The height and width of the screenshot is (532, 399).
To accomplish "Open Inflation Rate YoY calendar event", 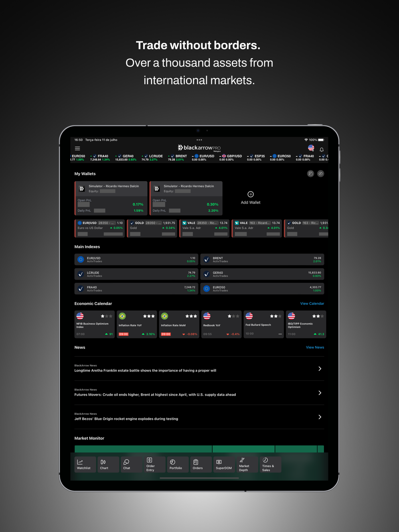I will coord(137,324).
